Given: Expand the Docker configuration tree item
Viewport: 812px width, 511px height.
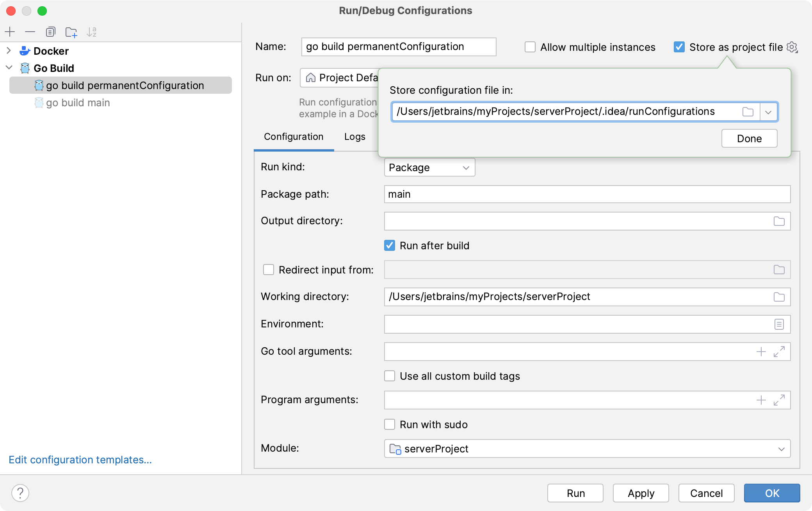Looking at the screenshot, I should pos(8,50).
